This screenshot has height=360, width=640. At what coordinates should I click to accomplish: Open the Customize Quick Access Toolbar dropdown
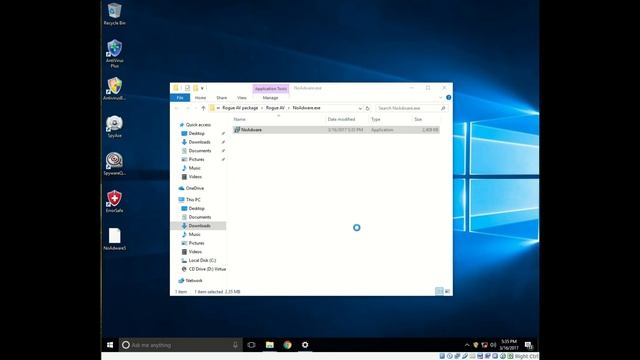pyautogui.click(x=202, y=88)
